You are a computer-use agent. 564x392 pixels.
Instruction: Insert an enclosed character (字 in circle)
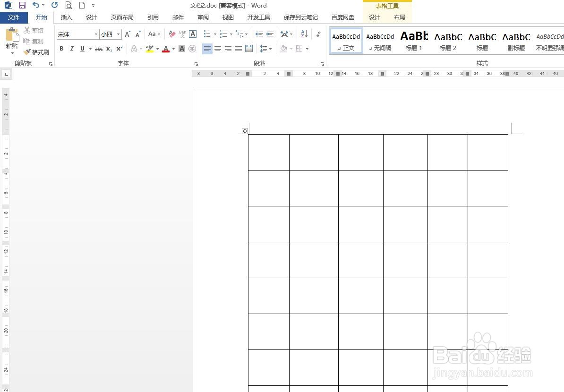tap(192, 49)
